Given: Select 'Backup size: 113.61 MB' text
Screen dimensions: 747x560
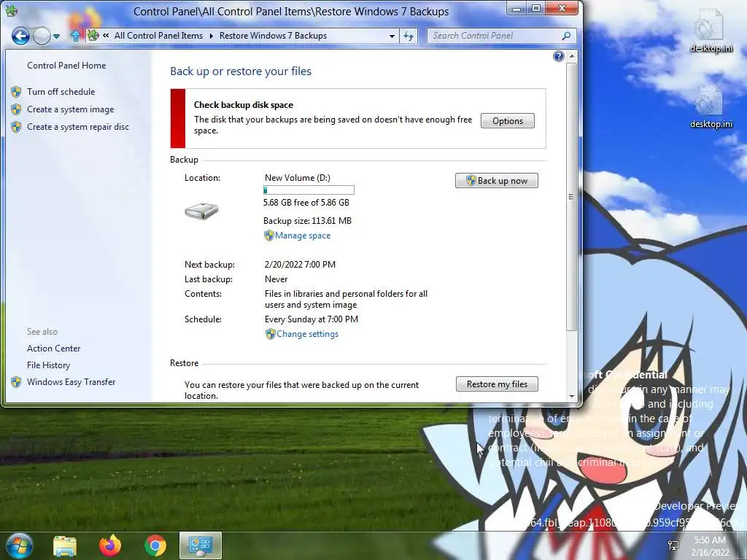Looking at the screenshot, I should pyautogui.click(x=307, y=220).
